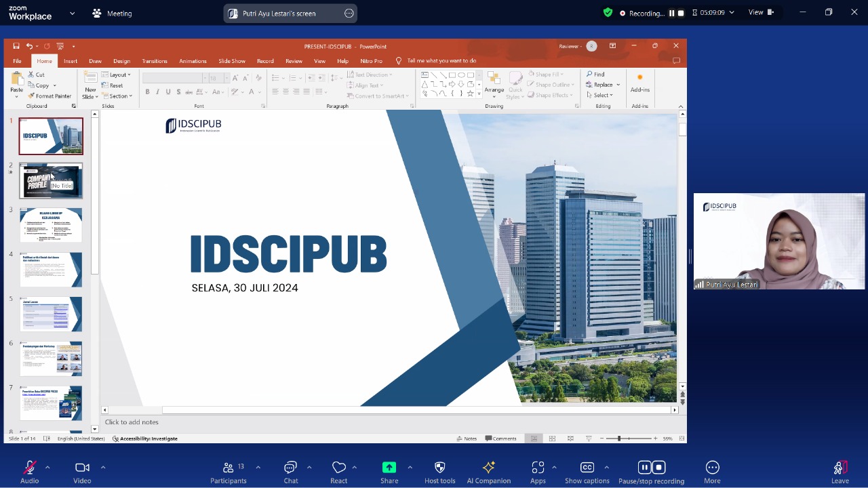Open Find in the Editing group
The width and height of the screenshot is (868, 488).
pyautogui.click(x=595, y=75)
